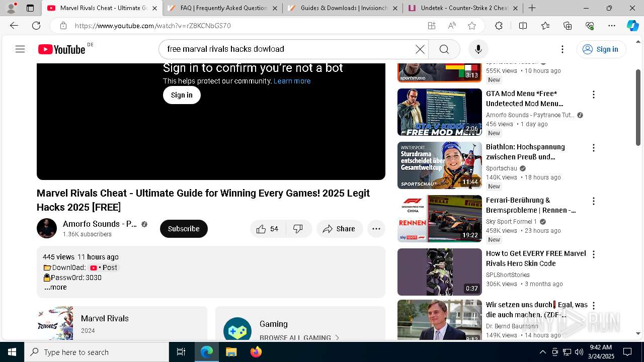The image size is (644, 362).
Task: Run search with magnifier button
Action: tap(444, 49)
